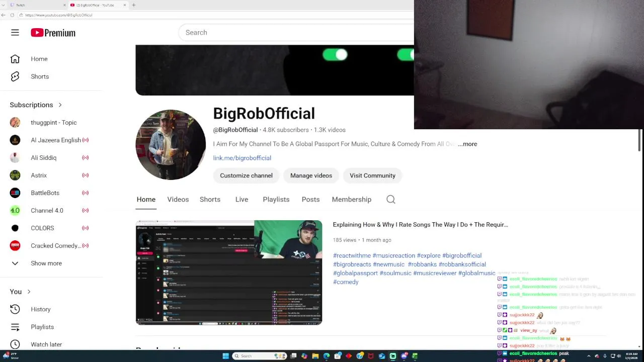Screen dimensions: 644x362
Task: Click the 1.3K videos text
Action: (330, 130)
